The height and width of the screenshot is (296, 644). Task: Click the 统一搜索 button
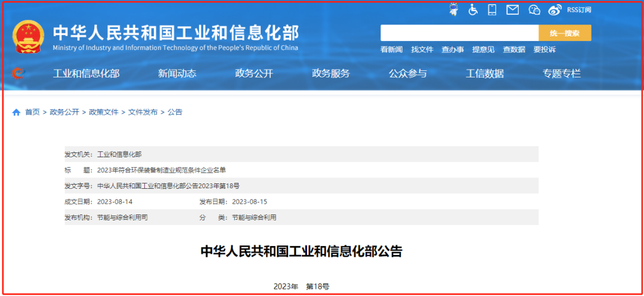(x=565, y=33)
